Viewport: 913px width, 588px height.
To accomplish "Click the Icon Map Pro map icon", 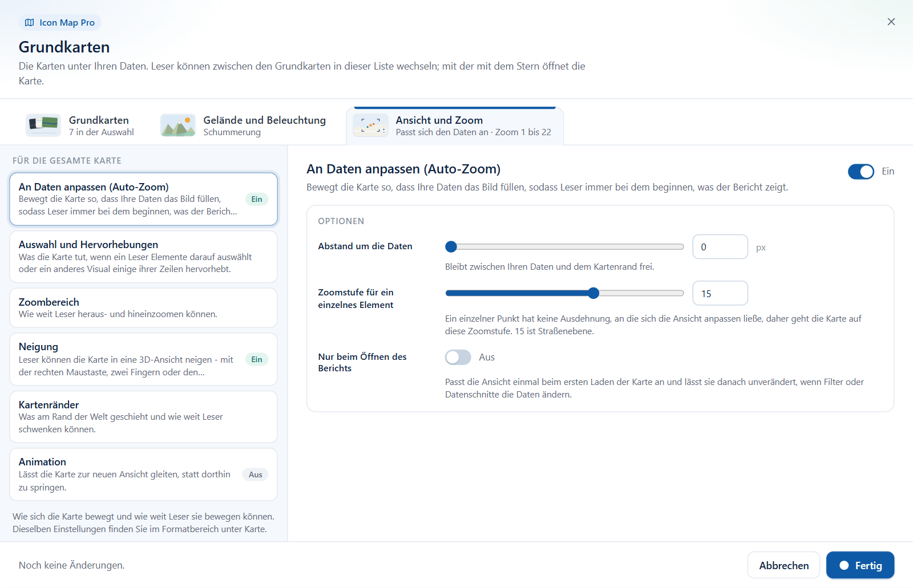I will tap(30, 23).
